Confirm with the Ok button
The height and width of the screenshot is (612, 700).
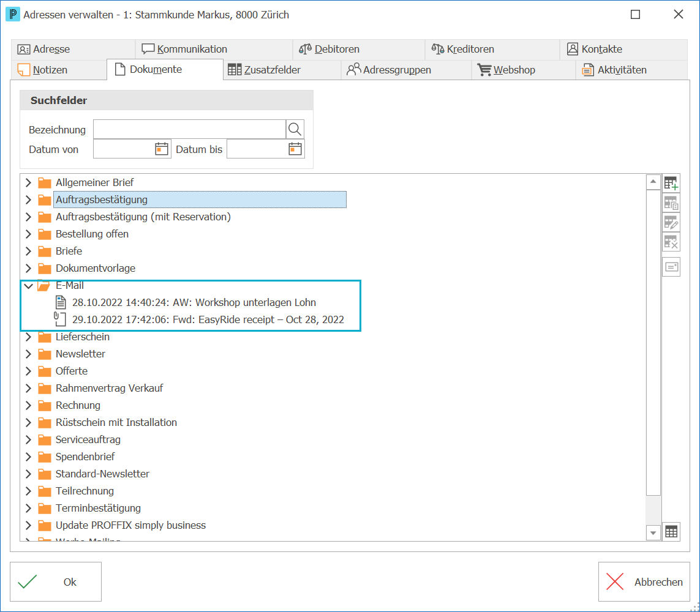pyautogui.click(x=56, y=581)
